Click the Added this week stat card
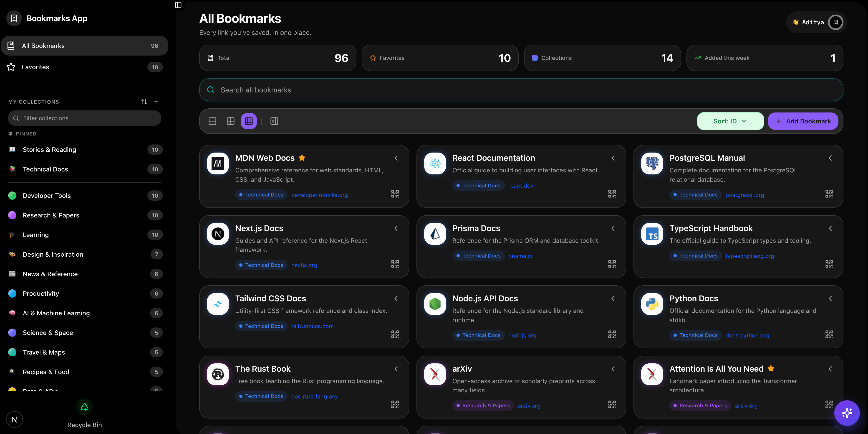The image size is (868, 434). 765,58
